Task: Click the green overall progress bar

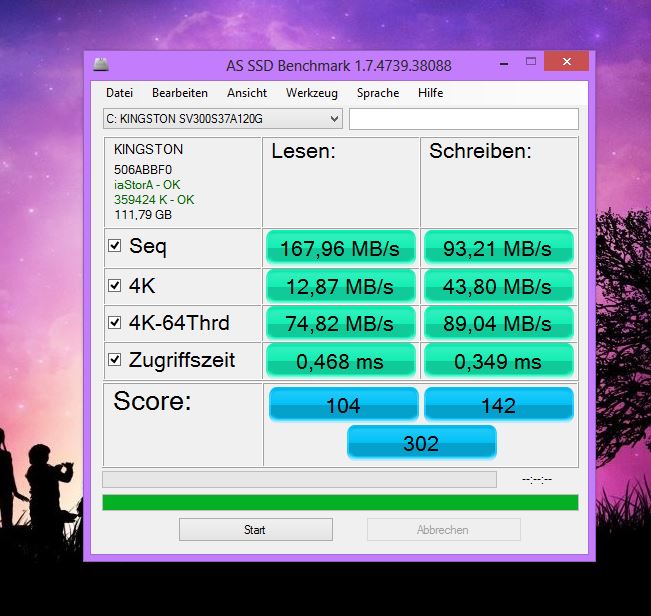Action: click(x=340, y=502)
